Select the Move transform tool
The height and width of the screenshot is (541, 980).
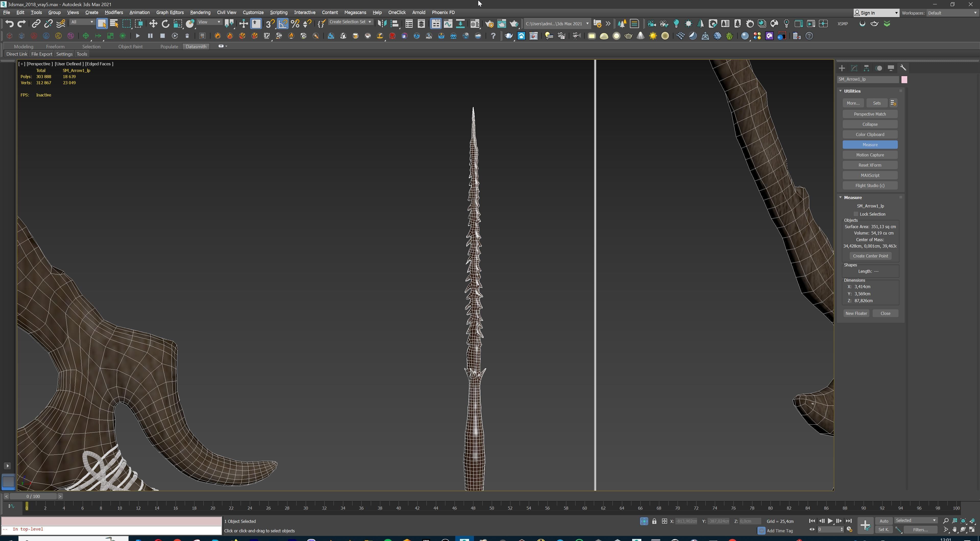point(153,23)
